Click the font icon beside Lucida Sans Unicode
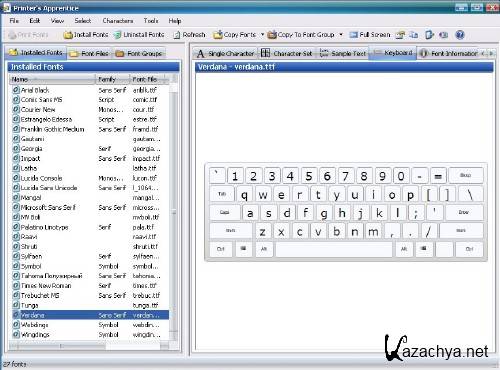 (x=16, y=188)
